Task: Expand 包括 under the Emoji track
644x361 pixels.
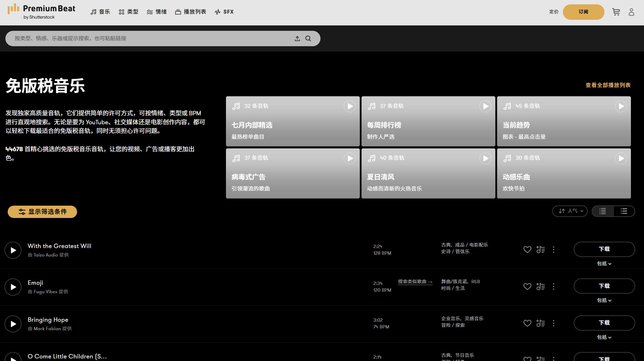Action: [604, 300]
